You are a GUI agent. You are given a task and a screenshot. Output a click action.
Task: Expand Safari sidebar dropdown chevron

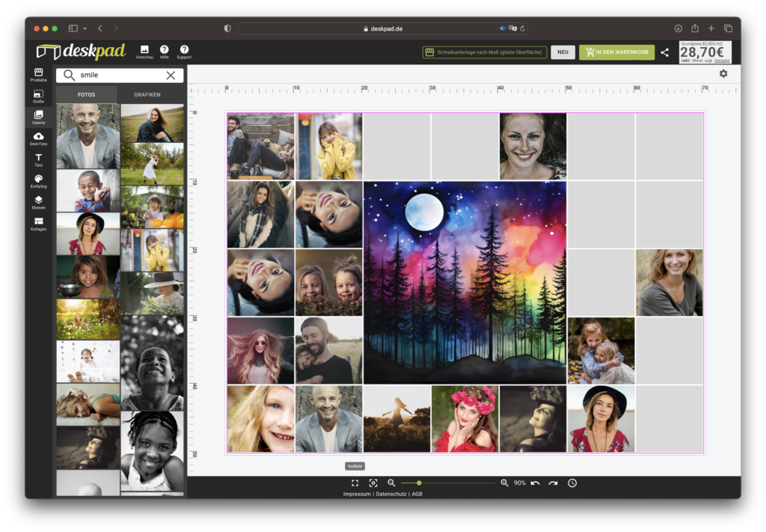(85, 28)
